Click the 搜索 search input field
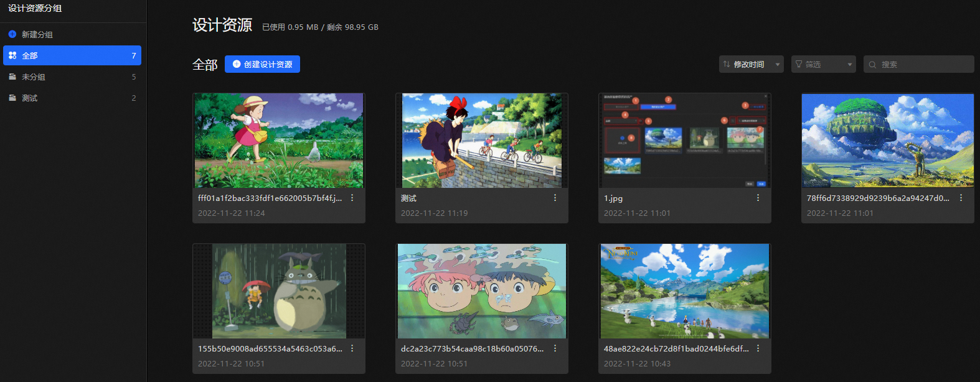 click(x=919, y=64)
